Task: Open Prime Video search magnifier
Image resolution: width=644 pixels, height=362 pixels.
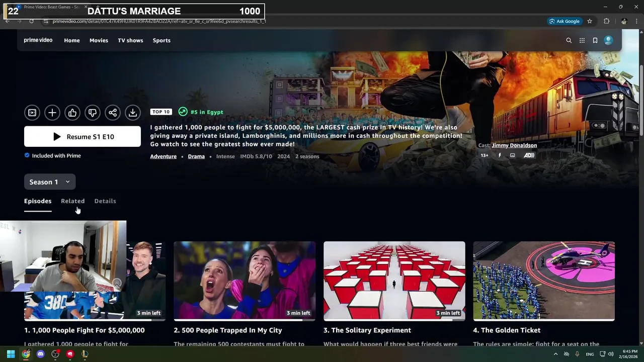Action: pyautogui.click(x=569, y=40)
